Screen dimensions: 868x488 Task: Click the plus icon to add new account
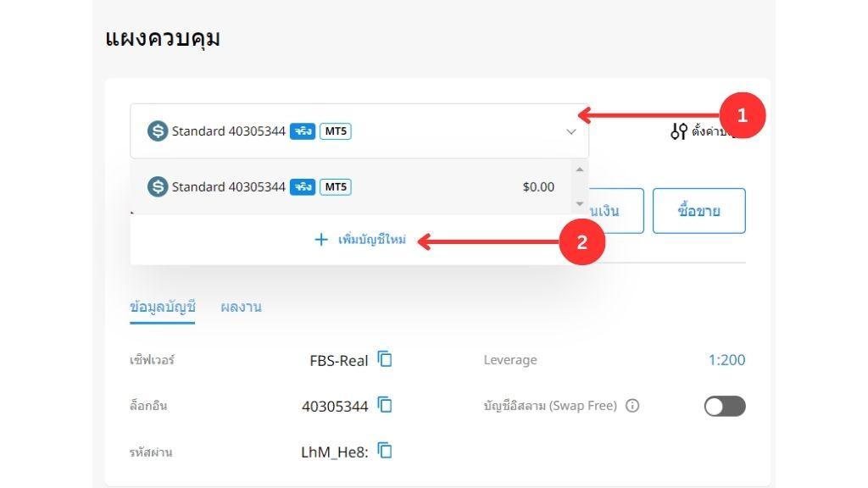[321, 240]
